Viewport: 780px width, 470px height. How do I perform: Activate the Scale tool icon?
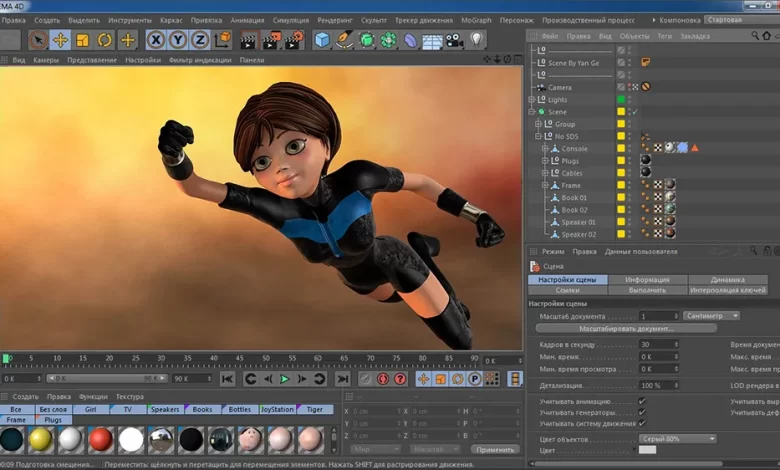[x=82, y=40]
